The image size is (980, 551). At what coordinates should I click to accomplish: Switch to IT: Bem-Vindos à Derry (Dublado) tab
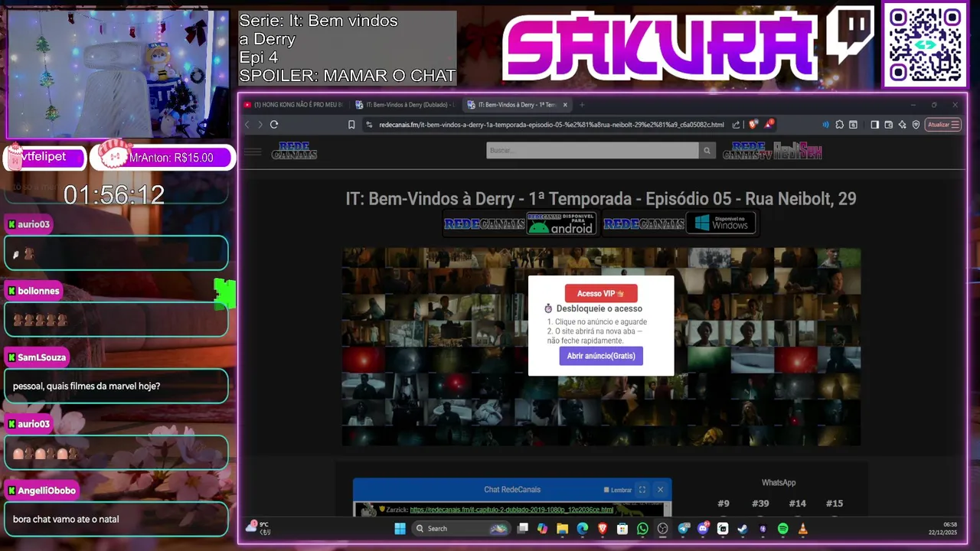coord(405,105)
